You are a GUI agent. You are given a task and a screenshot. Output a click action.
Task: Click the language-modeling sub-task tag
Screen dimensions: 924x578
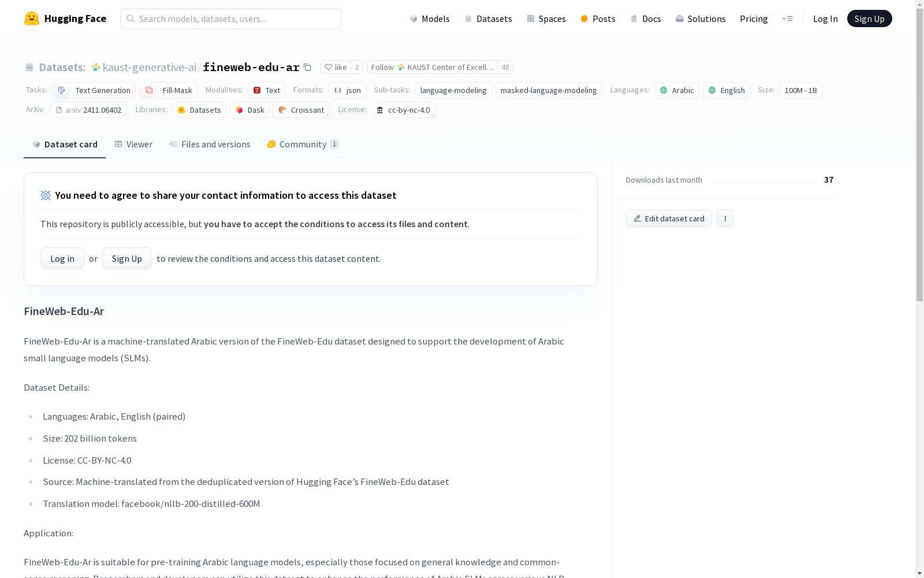[x=453, y=90]
